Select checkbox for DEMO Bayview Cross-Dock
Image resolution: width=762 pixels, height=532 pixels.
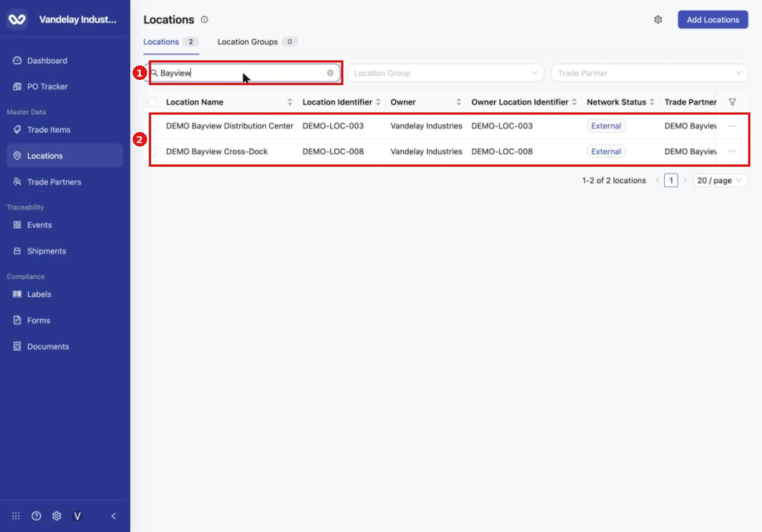click(153, 151)
